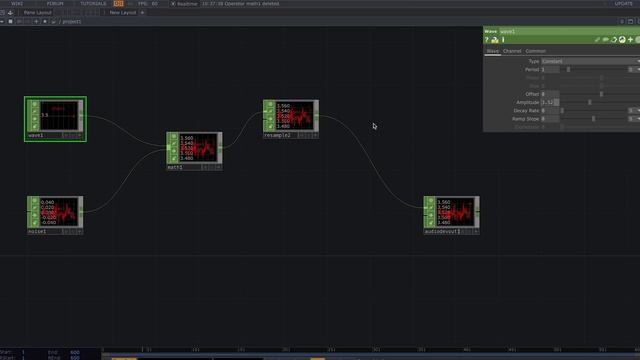This screenshot has width=640, height=360.
Task: Open Python help icon in parameter header
Action: [495, 40]
